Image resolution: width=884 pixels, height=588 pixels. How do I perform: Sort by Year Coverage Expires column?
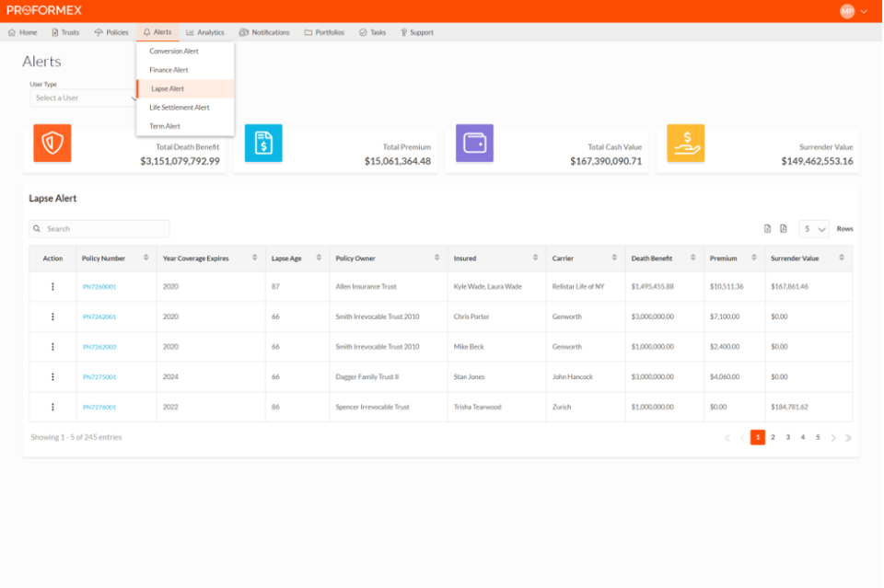coord(255,258)
